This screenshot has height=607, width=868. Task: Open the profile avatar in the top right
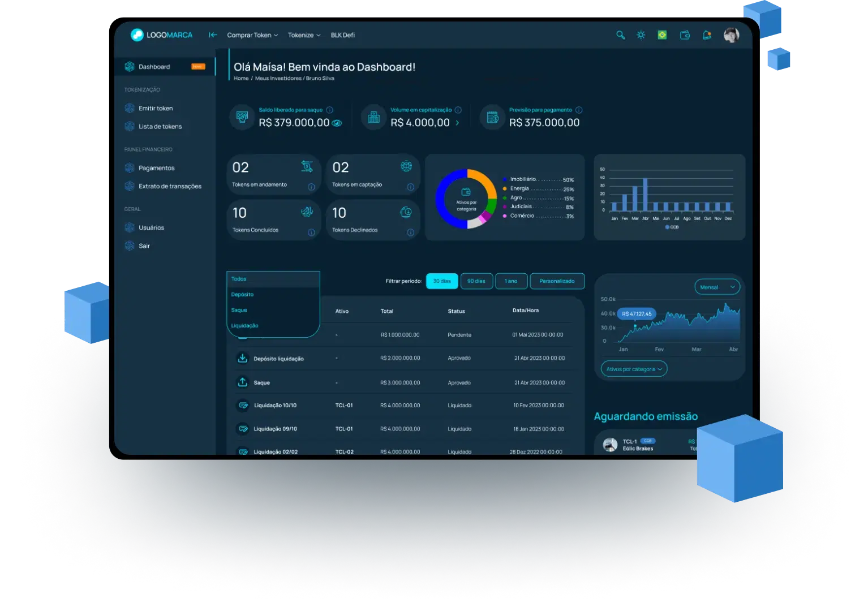point(731,35)
